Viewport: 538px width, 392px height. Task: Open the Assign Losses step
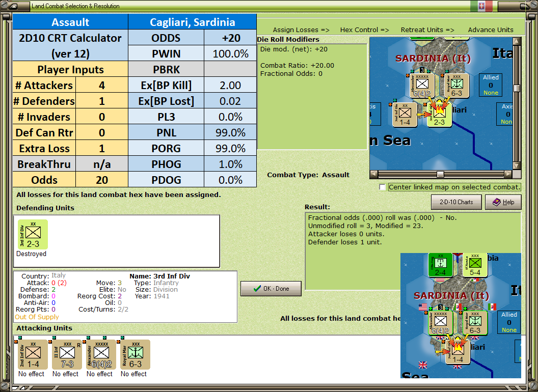301,30
